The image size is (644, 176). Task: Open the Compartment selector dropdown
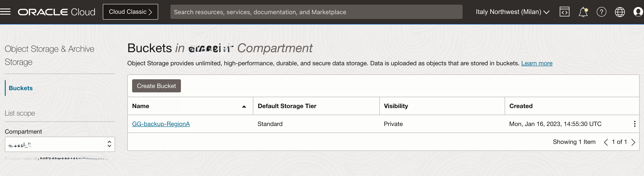pyautogui.click(x=60, y=144)
